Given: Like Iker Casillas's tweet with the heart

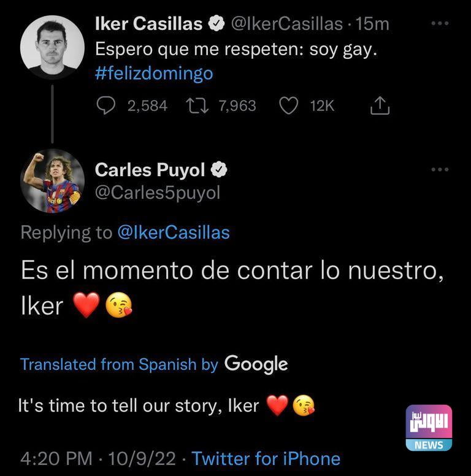Looking at the screenshot, I should point(288,106).
